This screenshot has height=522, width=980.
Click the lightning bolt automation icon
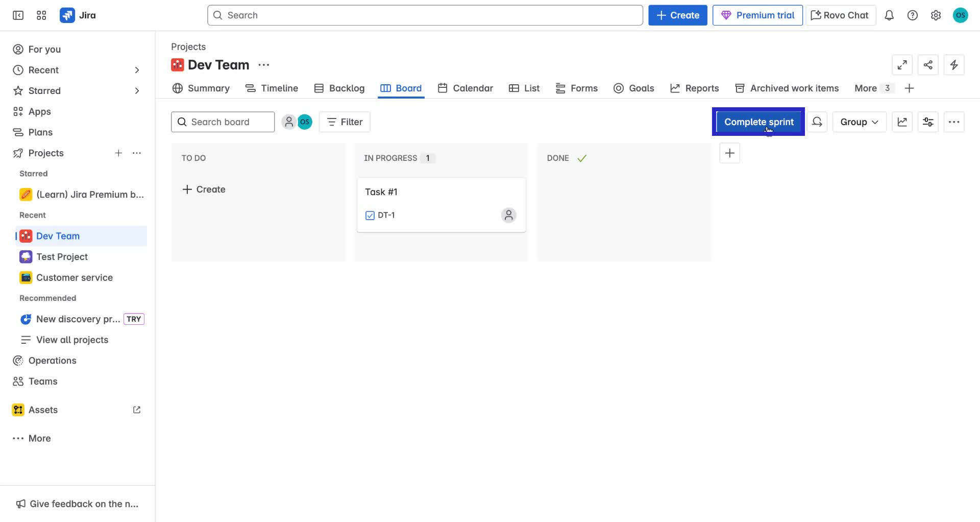954,65
